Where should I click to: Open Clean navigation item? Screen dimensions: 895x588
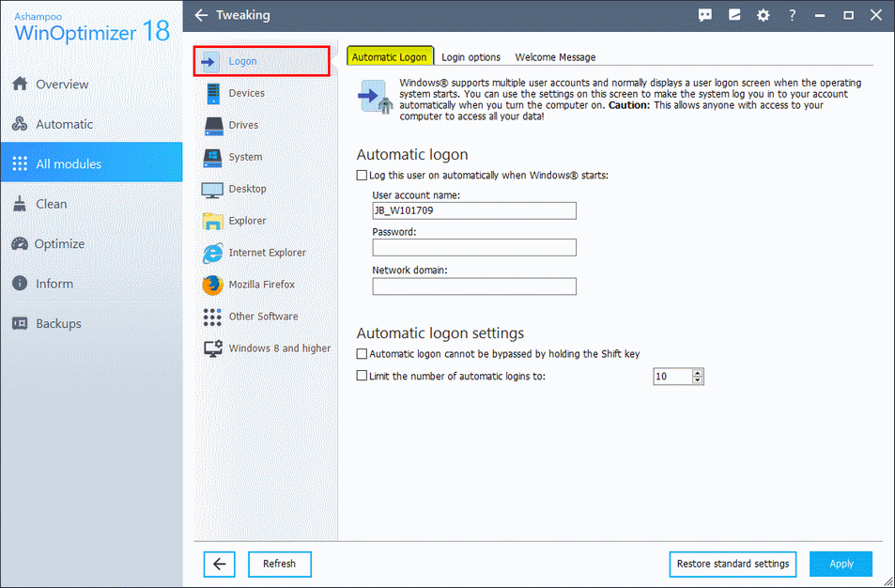click(91, 204)
